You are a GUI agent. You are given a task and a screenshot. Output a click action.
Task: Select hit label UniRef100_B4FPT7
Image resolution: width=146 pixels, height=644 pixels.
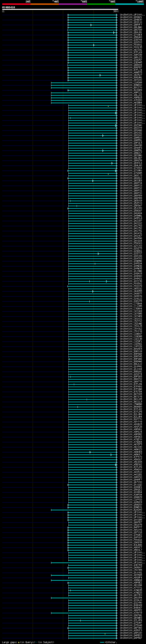[131, 527]
